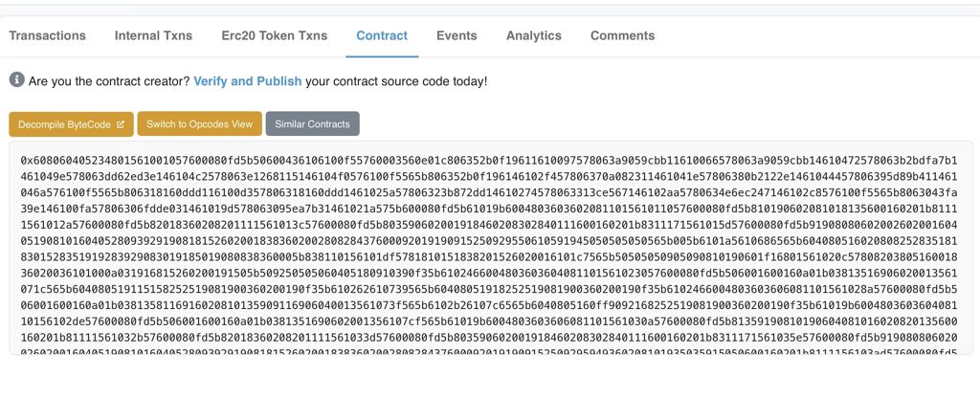Click Switch to Opcodes View button

tap(199, 123)
